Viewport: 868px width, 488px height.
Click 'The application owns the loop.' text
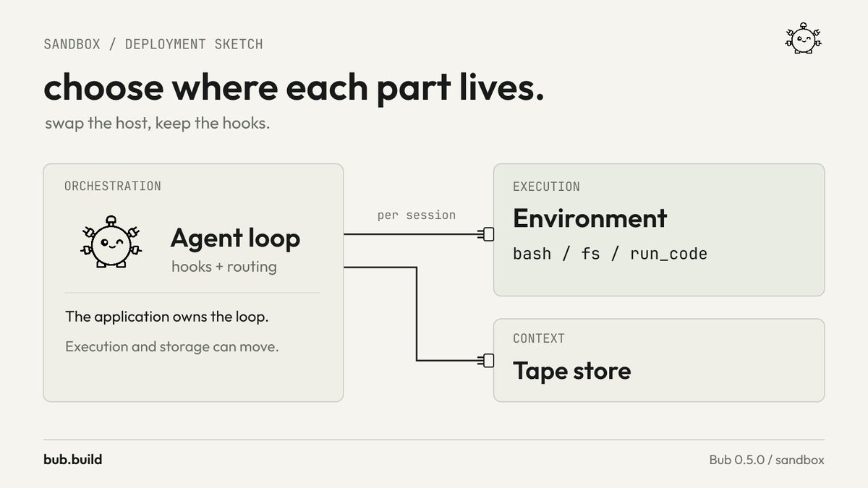pyautogui.click(x=167, y=317)
